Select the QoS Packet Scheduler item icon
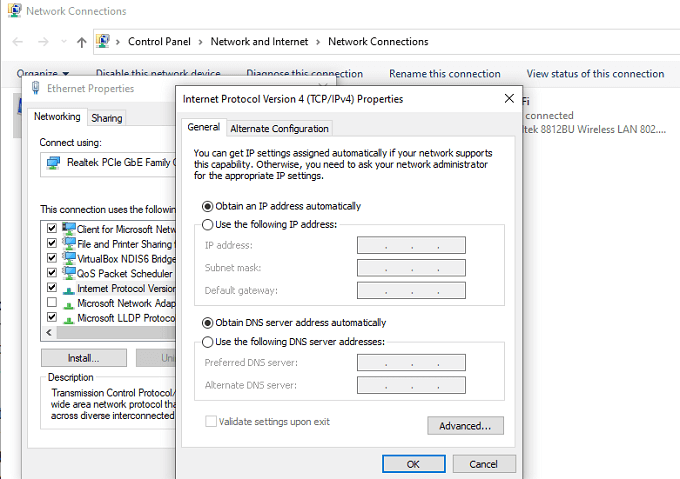The width and height of the screenshot is (680, 479). pyautogui.click(x=69, y=273)
